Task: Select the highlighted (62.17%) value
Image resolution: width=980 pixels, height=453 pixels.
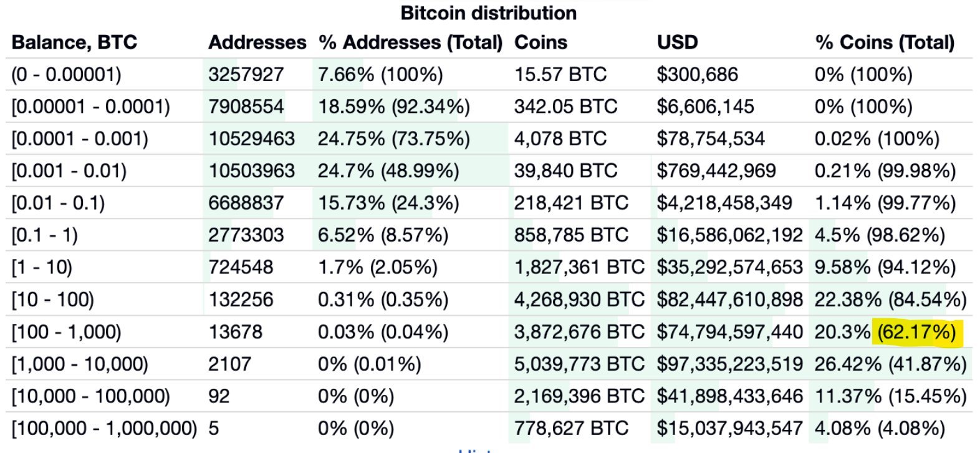Action: [916, 332]
